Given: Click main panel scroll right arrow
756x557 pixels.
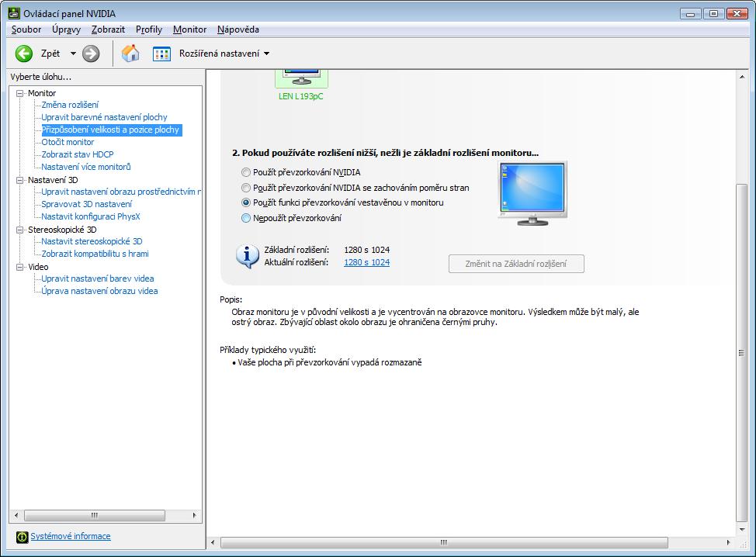Looking at the screenshot, I should click(x=728, y=542).
